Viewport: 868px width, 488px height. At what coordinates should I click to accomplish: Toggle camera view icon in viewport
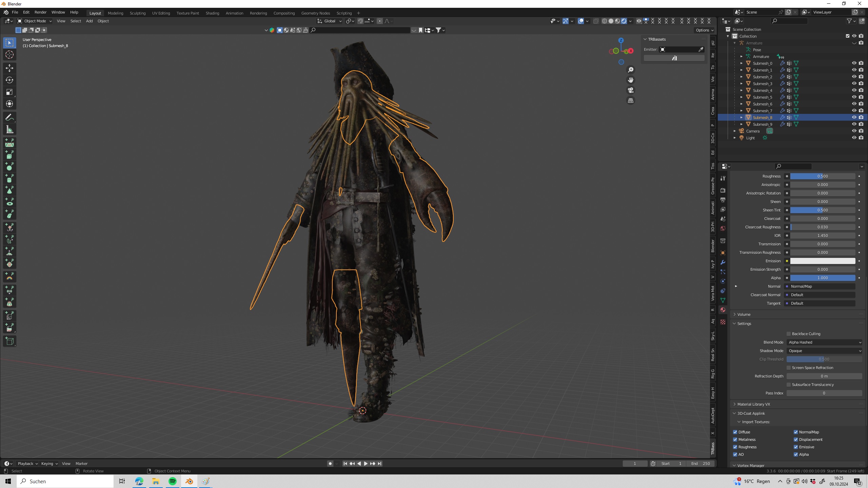point(631,90)
